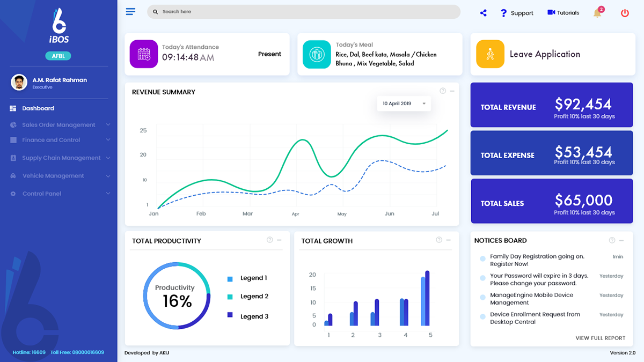This screenshot has width=644, height=362.
Task: Click the teal meal icon
Action: 317,54
